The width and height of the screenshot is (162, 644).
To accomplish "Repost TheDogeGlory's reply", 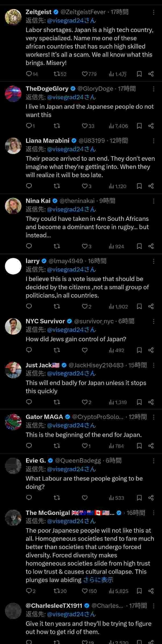I will click(57, 126).
